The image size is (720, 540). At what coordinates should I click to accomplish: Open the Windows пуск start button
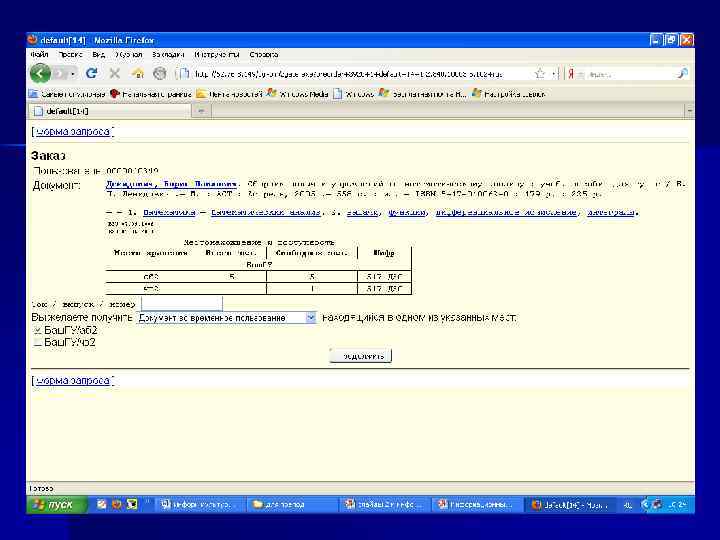pos(56,505)
